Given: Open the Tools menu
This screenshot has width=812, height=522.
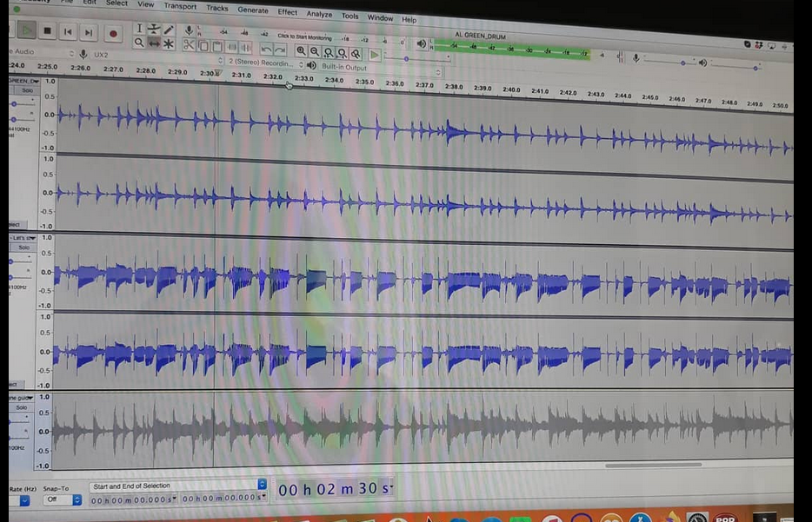Looking at the screenshot, I should click(350, 16).
